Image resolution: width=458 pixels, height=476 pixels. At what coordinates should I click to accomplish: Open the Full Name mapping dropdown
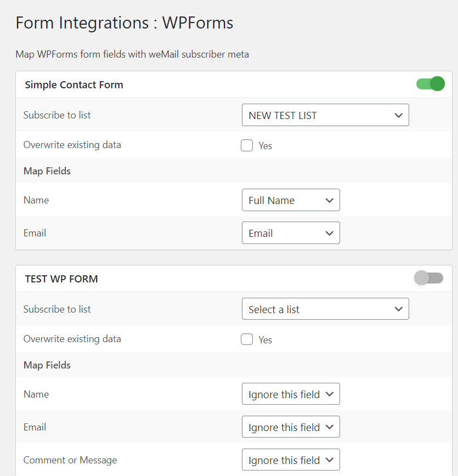[x=291, y=200]
